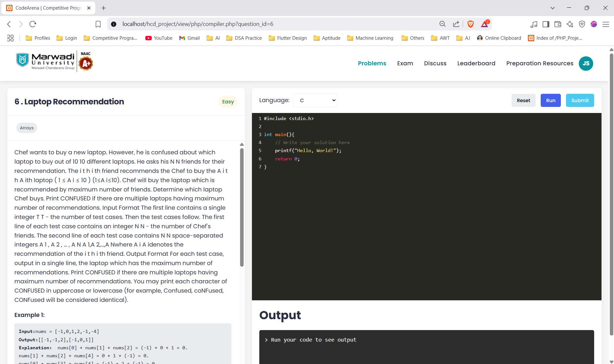Click the bookmark page icon
Viewport: 614px width, 364px height.
(98, 24)
